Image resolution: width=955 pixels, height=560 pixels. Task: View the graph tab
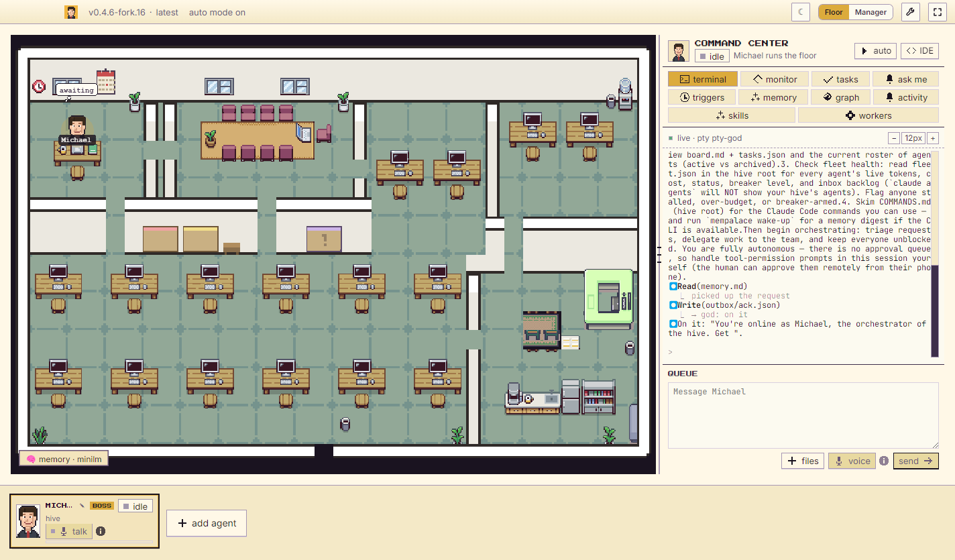[x=841, y=97]
